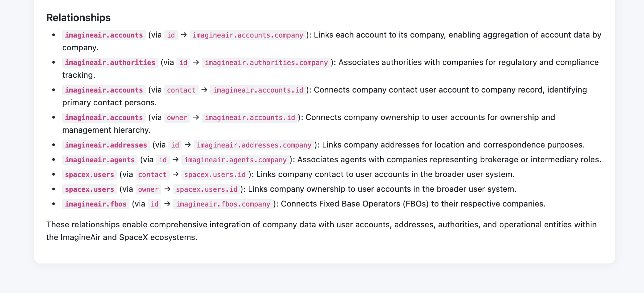Click imagineair.accounts.id in the company ownership row

pos(250,118)
